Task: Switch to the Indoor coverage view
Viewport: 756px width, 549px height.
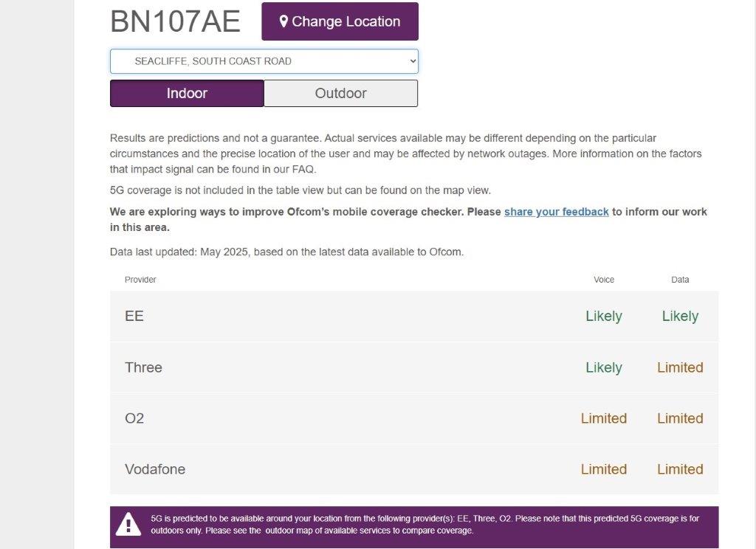Action: coord(187,93)
